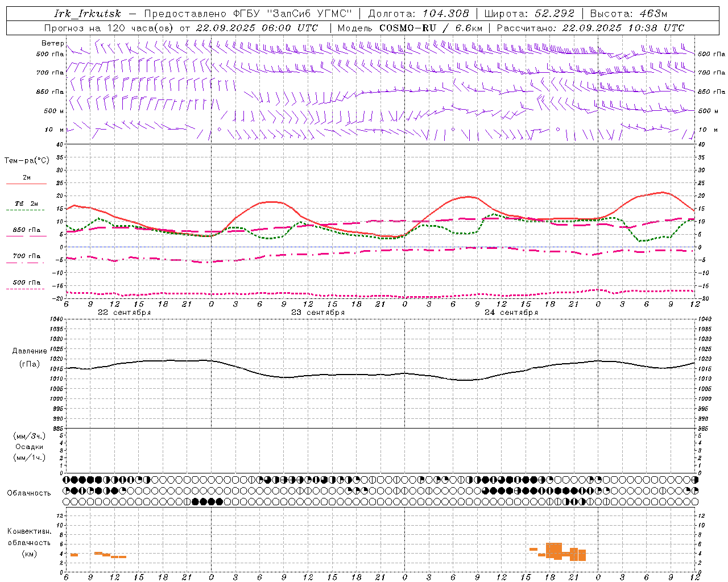
Task: Click the "(мм/1ч.)" precipitation unit label
Action: click(30, 458)
